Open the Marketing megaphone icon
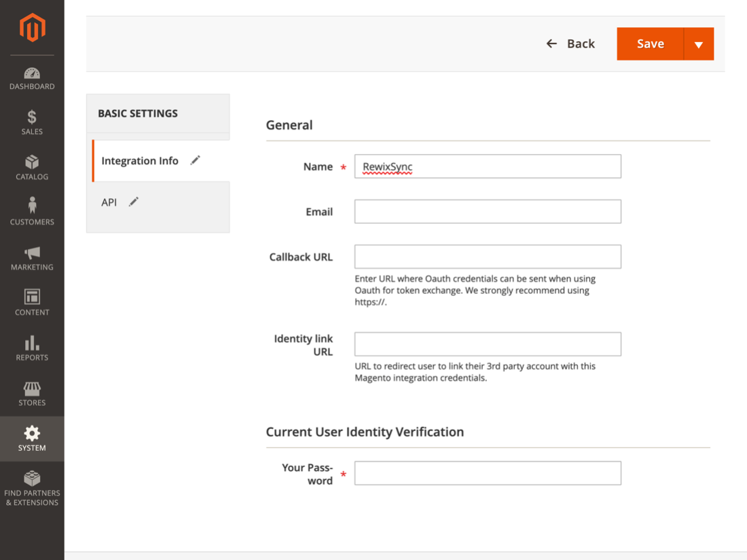747x560 pixels. [x=32, y=253]
